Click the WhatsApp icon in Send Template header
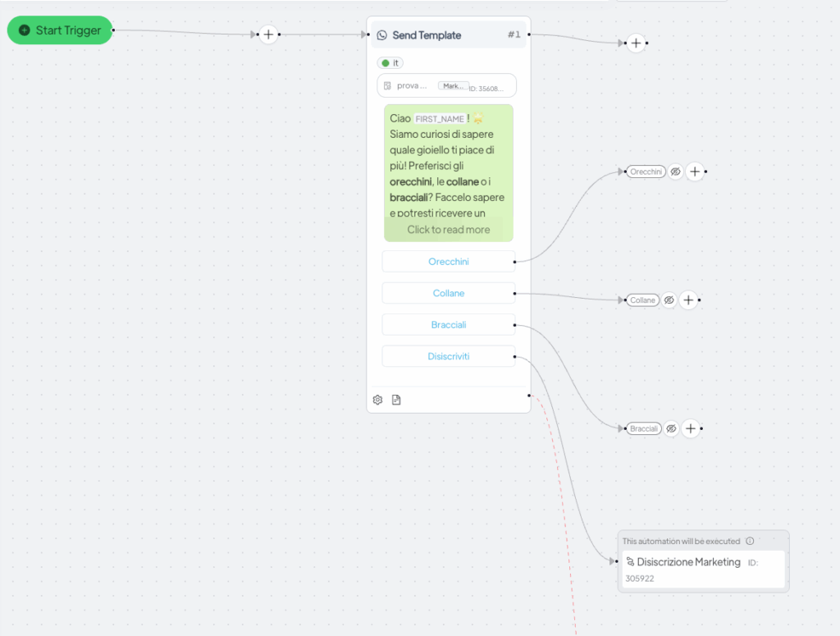This screenshot has width=840, height=636. point(381,35)
